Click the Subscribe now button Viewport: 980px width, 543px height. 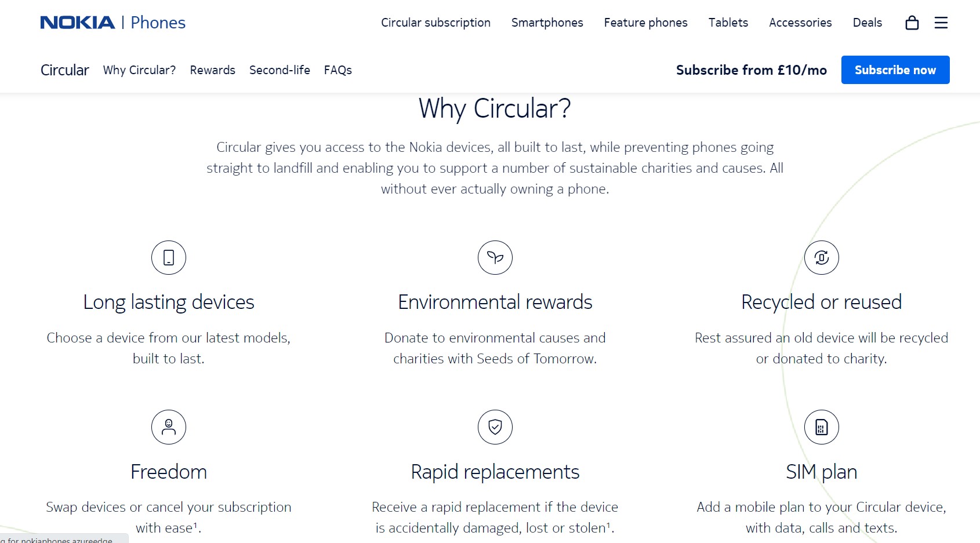point(895,70)
